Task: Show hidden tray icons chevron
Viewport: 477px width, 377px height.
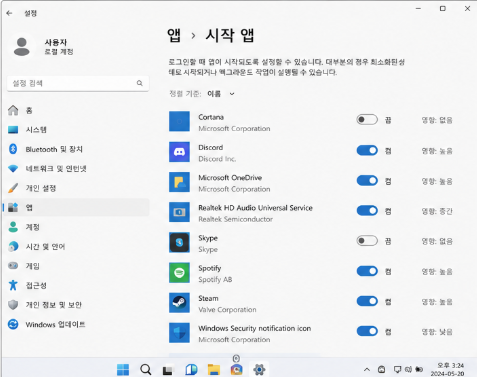Action: tap(367, 369)
